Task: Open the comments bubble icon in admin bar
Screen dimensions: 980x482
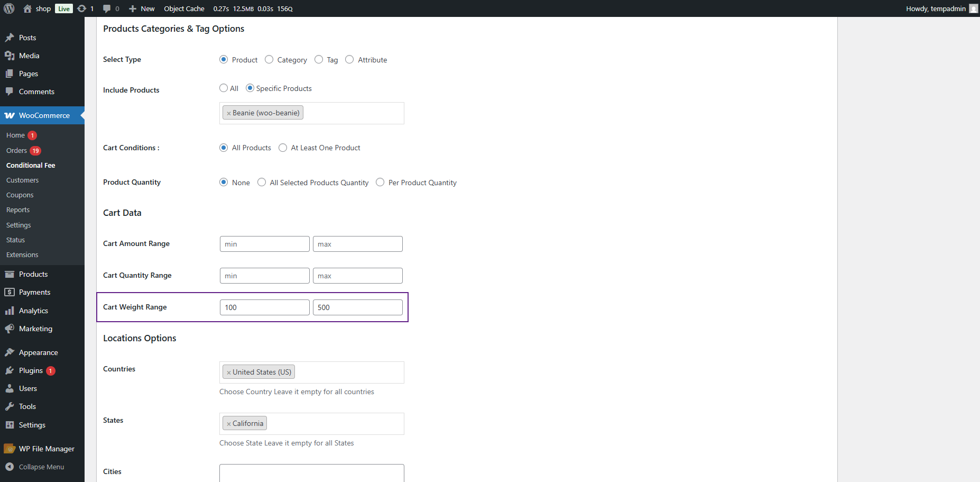Action: (x=107, y=8)
